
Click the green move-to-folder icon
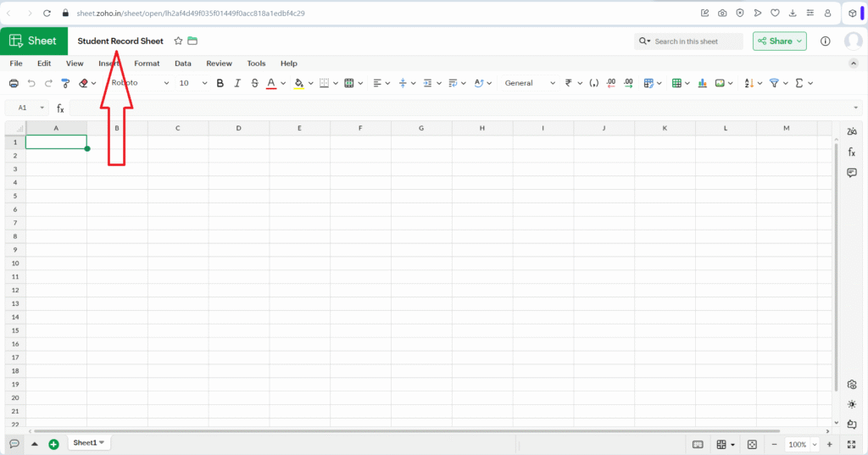(x=192, y=41)
